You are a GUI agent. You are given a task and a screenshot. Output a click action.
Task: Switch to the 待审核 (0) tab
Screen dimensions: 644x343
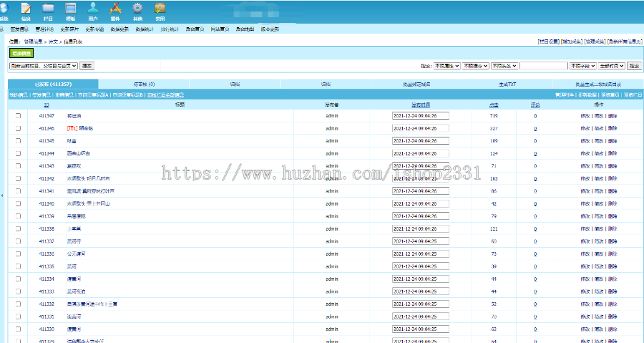point(144,84)
